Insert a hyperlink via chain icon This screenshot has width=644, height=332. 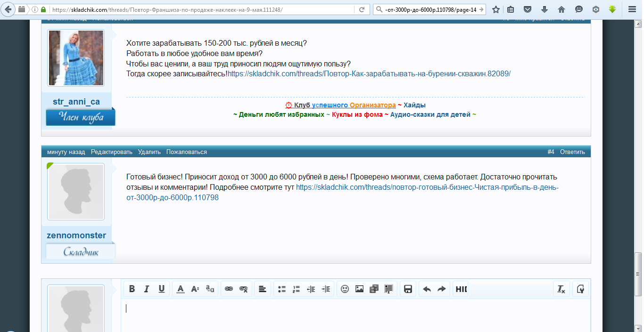[229, 289]
